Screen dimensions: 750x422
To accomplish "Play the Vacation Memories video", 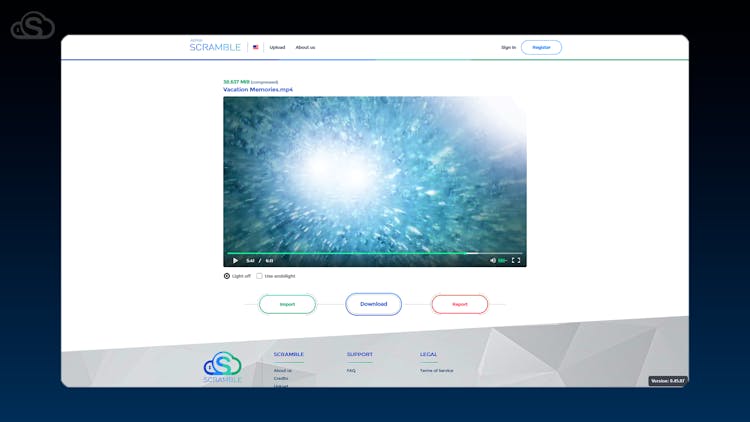I will point(235,260).
